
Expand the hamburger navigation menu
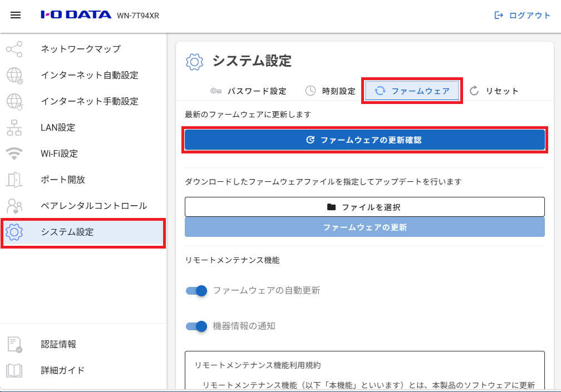(15, 15)
